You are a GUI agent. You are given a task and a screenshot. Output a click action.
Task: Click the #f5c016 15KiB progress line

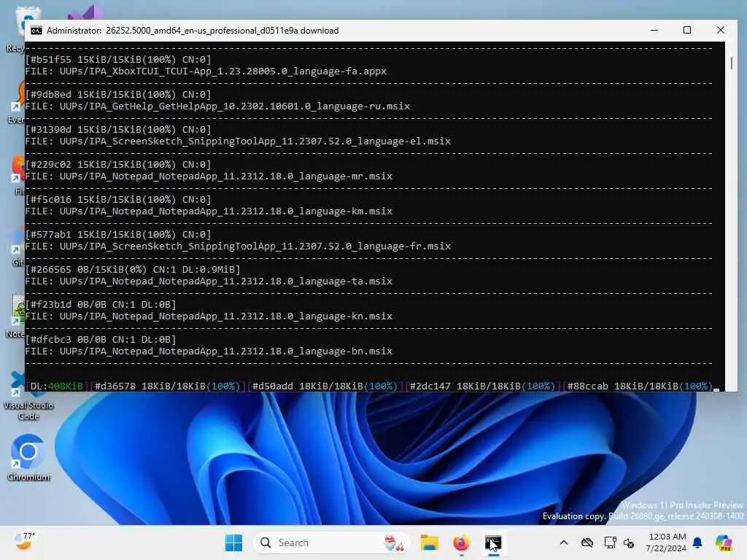[x=118, y=200]
